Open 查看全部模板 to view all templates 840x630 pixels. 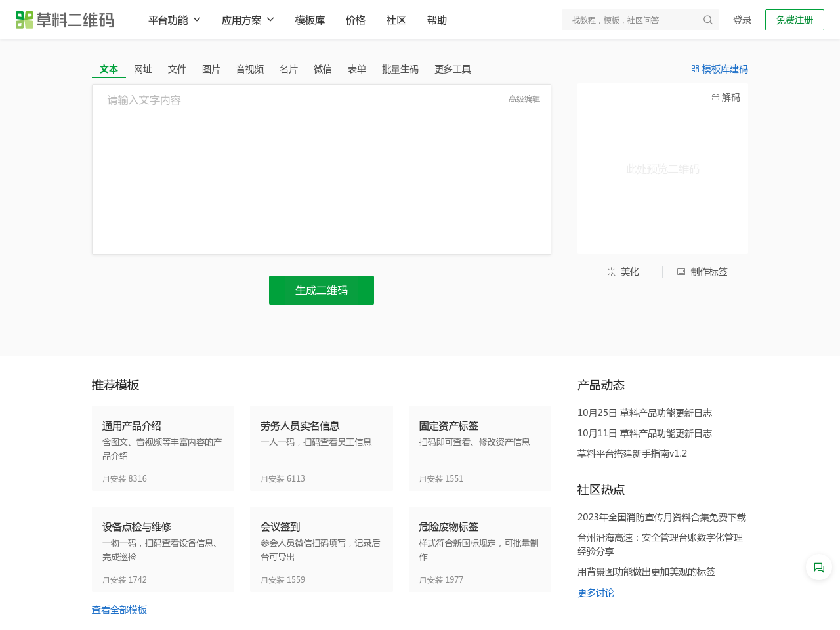[119, 610]
